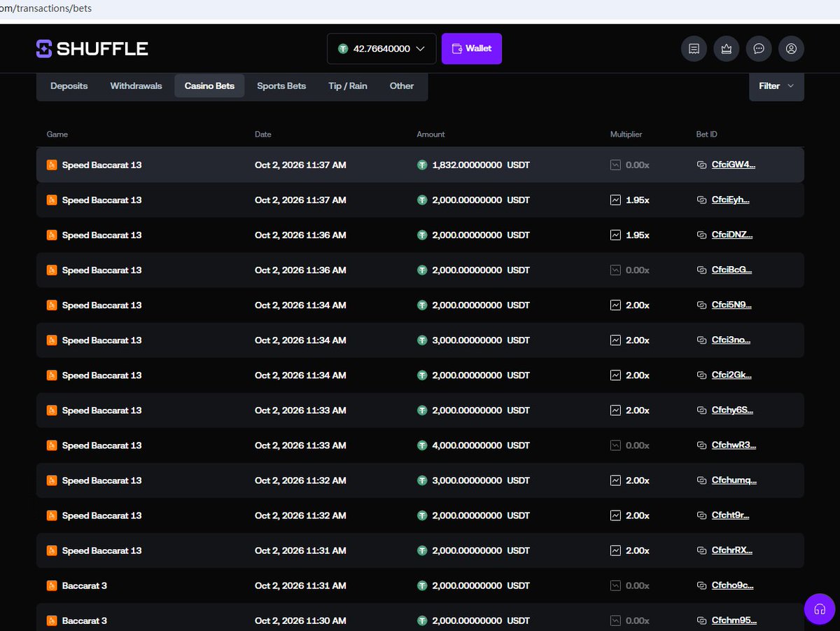Switch to the Withdrawals tab
Image resolution: width=840 pixels, height=631 pixels.
point(136,86)
